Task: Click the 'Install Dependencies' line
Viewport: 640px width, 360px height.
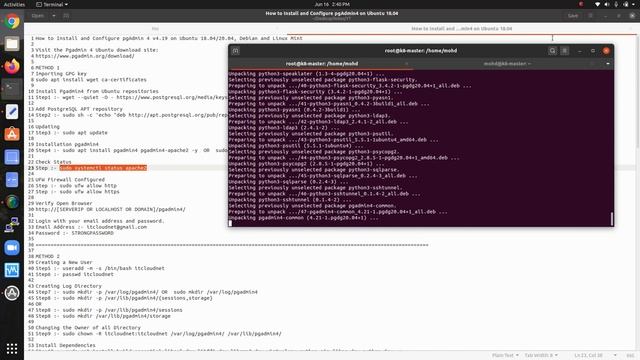Action: pyautogui.click(x=65, y=345)
